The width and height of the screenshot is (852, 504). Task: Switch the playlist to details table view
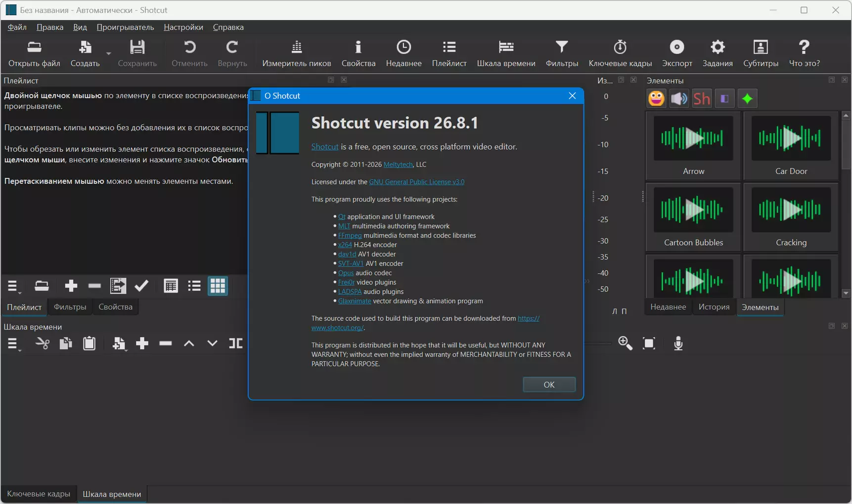coord(171,286)
